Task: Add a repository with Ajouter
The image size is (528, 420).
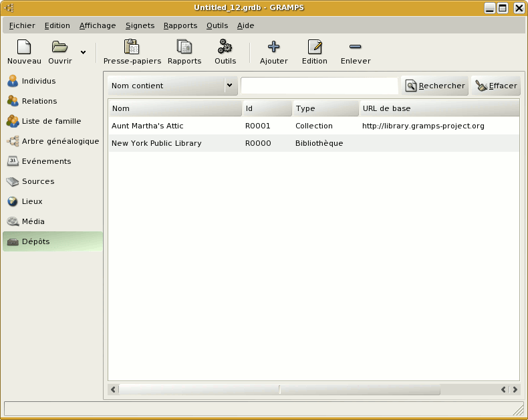Action: tap(273, 47)
